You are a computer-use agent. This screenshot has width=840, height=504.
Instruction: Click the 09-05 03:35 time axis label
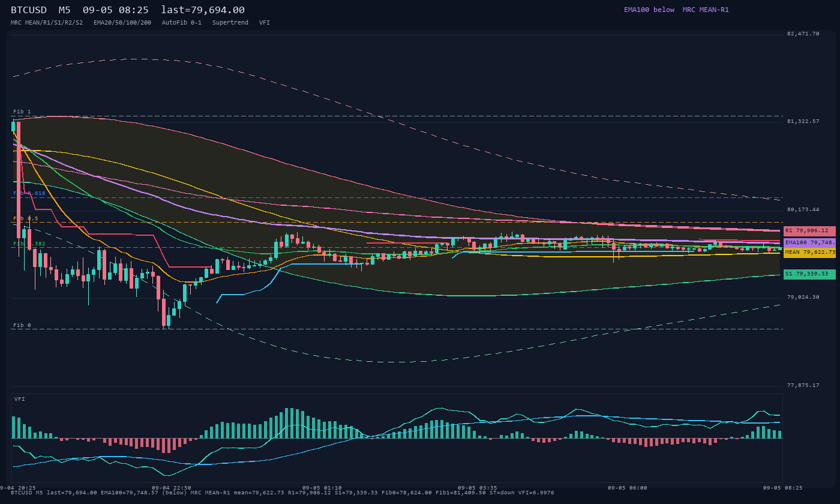477,488
